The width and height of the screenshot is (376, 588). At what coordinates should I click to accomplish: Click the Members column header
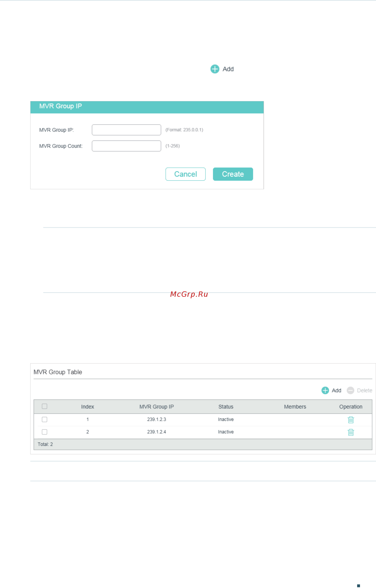pos(295,407)
